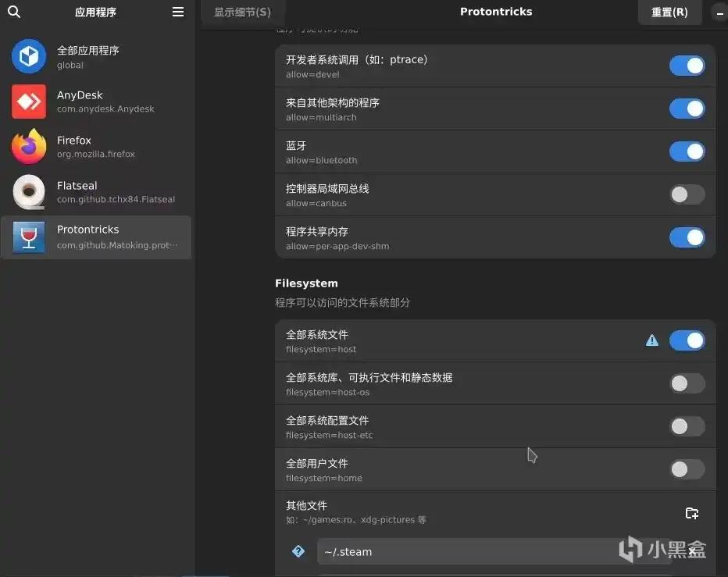Click the 'Flatseal' app name text
Viewport: 728px width, 577px height.
77,186
